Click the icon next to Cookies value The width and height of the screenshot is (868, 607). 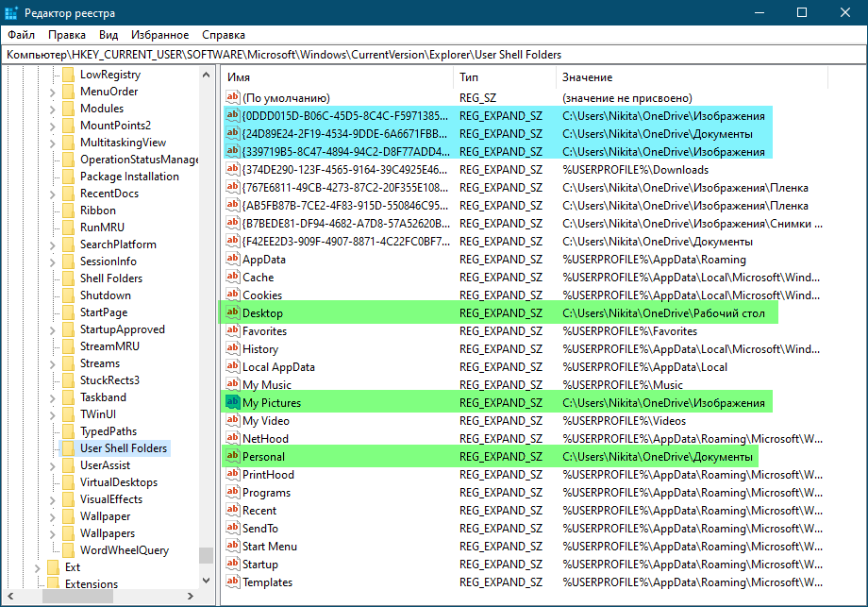[232, 295]
